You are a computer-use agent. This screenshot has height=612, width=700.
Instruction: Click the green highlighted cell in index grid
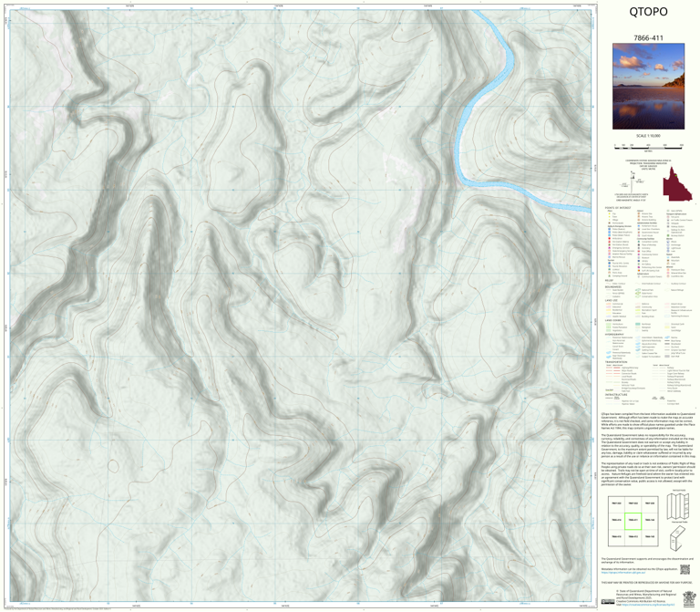(x=633, y=521)
